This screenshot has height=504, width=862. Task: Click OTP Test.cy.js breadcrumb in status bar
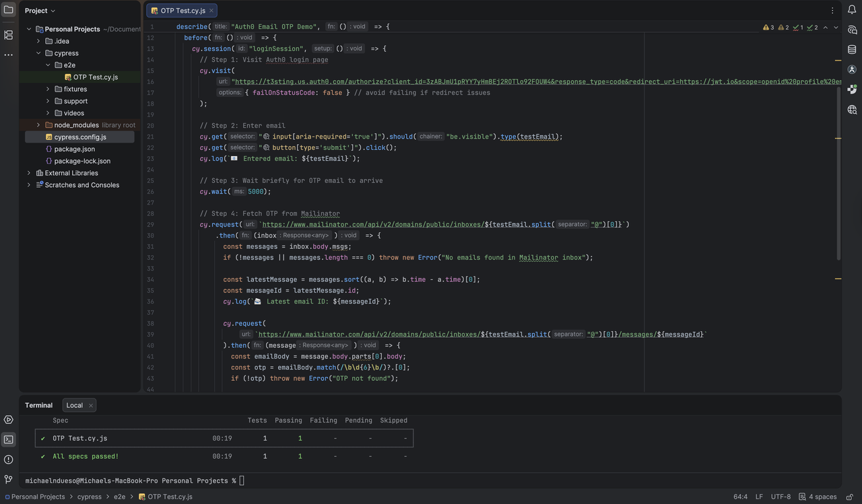click(166, 497)
